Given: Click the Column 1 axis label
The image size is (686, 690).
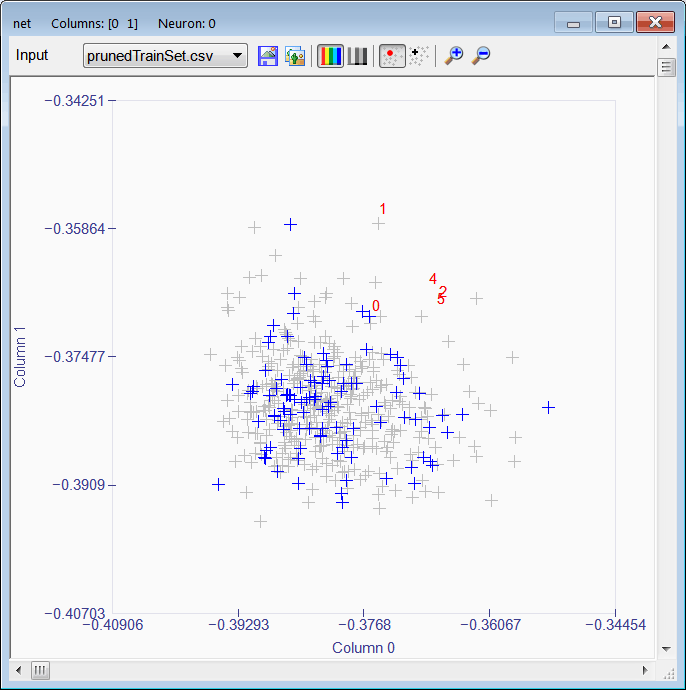Looking at the screenshot, I should coord(20,357).
